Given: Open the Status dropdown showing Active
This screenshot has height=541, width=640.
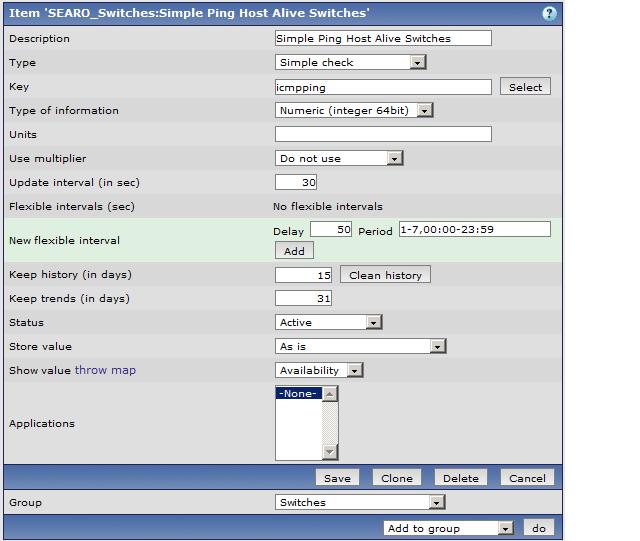Looking at the screenshot, I should pyautogui.click(x=329, y=322).
